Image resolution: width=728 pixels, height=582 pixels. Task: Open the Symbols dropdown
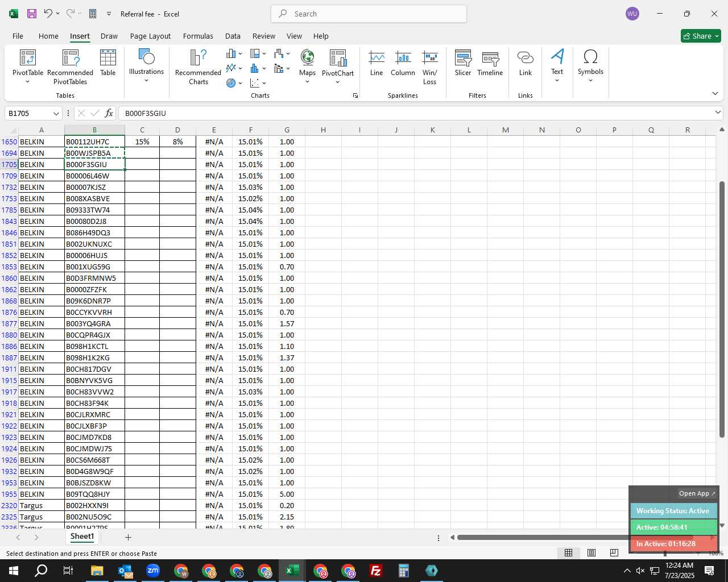pos(590,66)
